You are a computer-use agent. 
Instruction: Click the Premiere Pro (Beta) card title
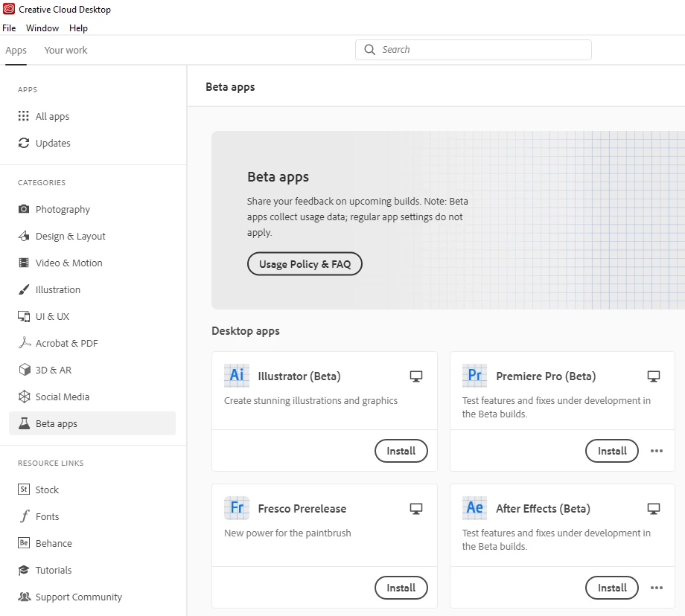(546, 376)
